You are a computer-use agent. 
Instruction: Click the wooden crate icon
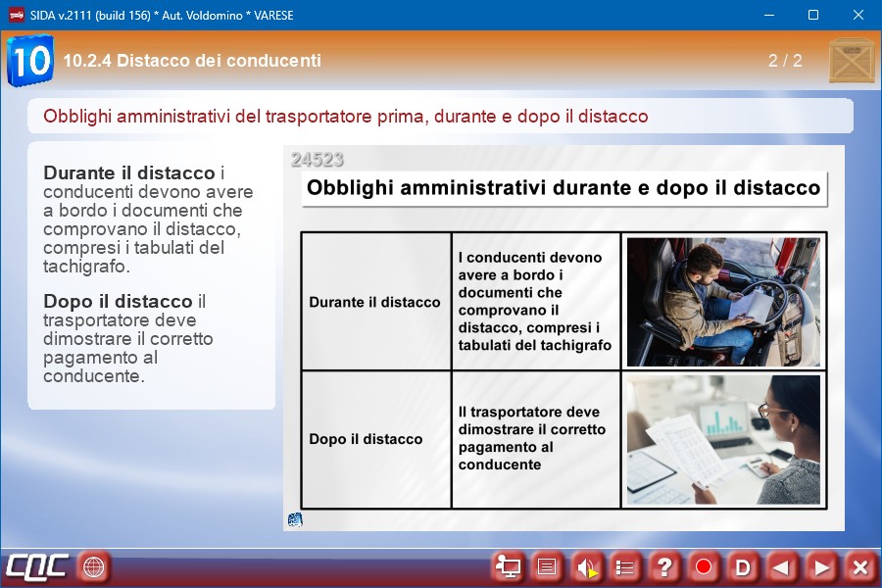point(851,61)
